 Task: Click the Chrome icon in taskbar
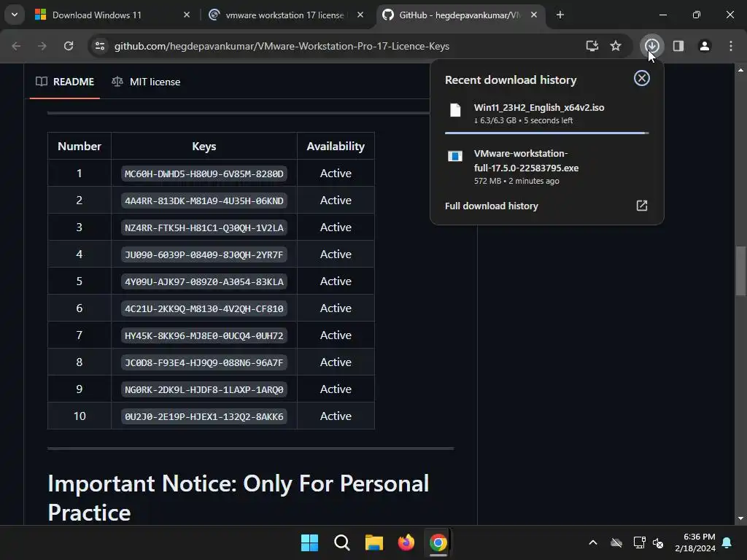tap(438, 542)
